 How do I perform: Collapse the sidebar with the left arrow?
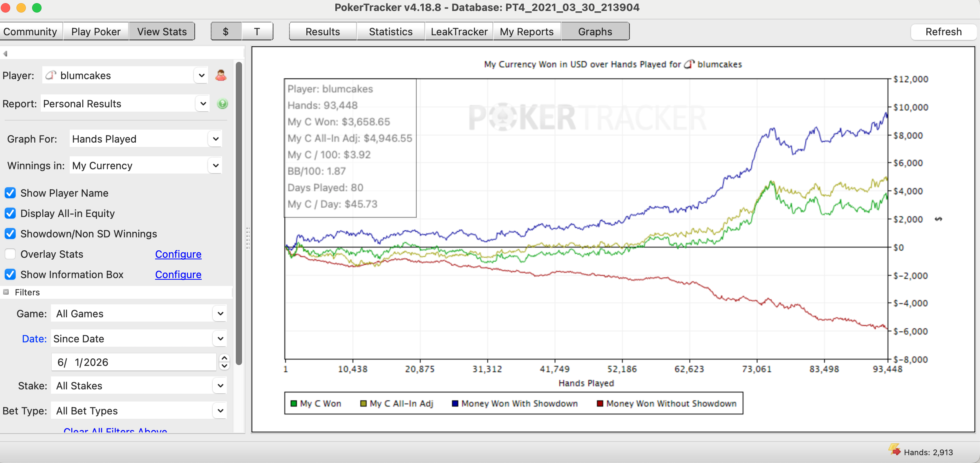coord(5,53)
